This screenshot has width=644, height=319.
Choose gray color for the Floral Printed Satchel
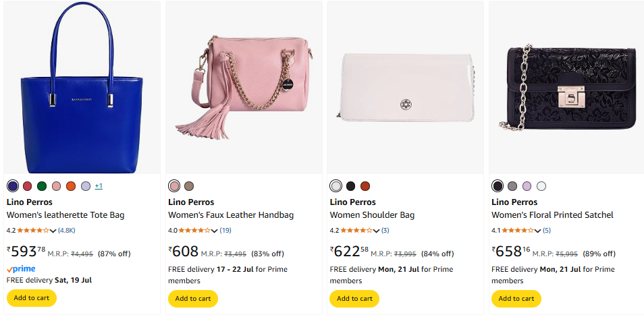512,186
